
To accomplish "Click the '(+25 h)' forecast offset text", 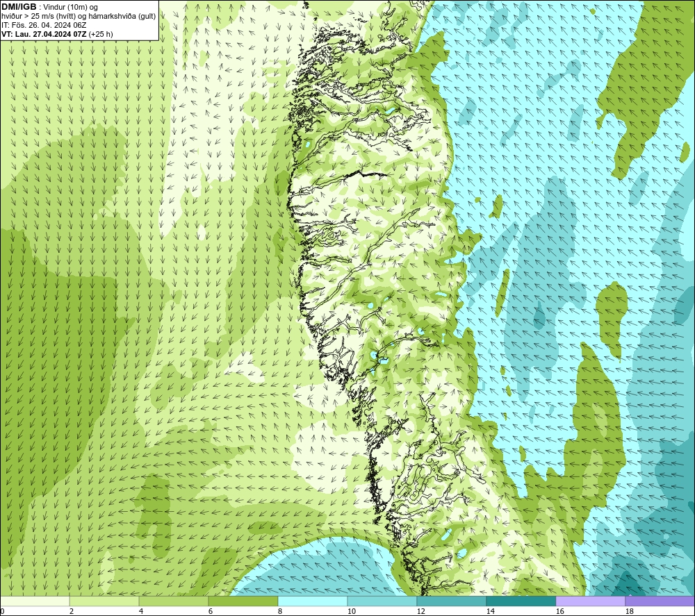I will pyautogui.click(x=101, y=34).
